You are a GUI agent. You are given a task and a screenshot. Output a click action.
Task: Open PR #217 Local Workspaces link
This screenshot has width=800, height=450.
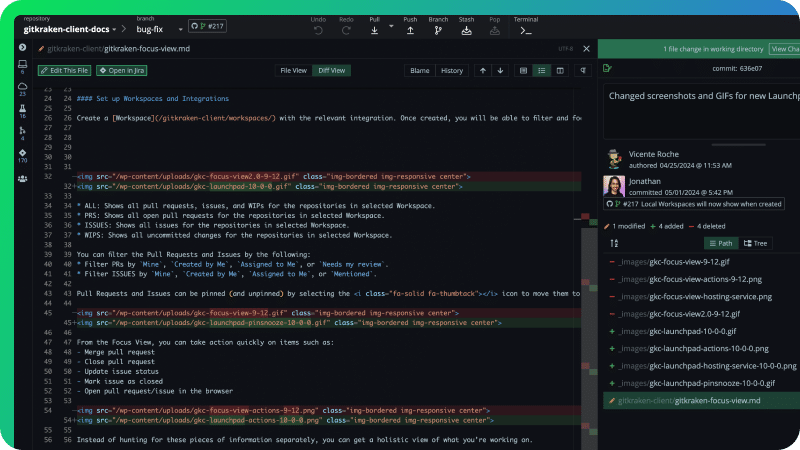[x=694, y=204]
